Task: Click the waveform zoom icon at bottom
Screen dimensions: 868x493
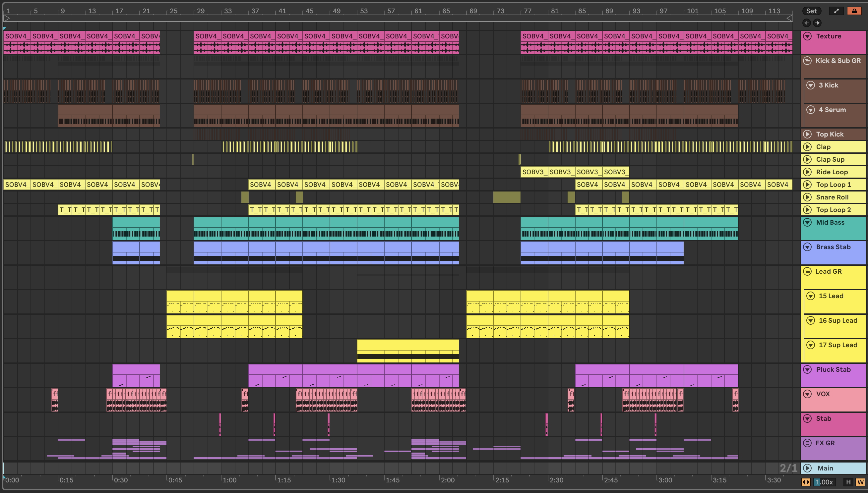Action: pos(806,482)
